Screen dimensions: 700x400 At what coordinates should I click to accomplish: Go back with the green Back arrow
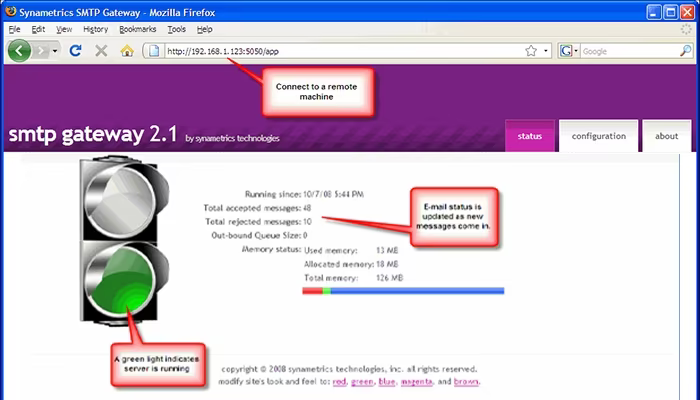click(19, 50)
